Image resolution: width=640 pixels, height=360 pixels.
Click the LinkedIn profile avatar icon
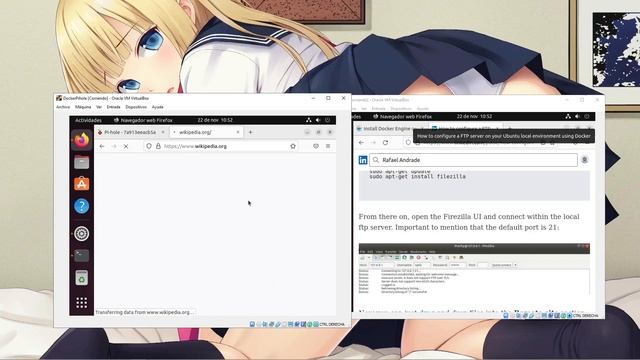point(584,160)
